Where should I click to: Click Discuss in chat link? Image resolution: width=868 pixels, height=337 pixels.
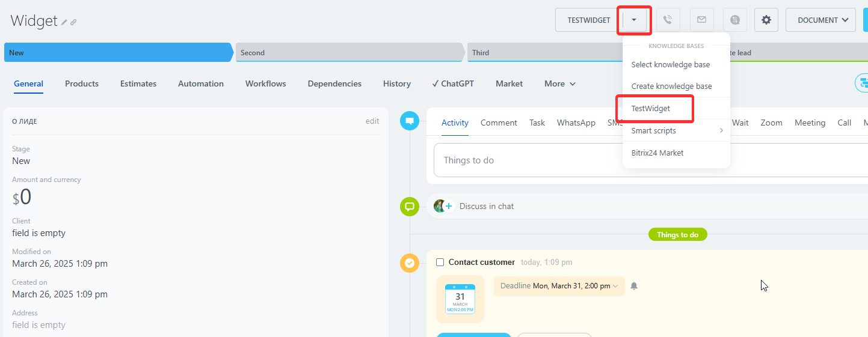487,206
